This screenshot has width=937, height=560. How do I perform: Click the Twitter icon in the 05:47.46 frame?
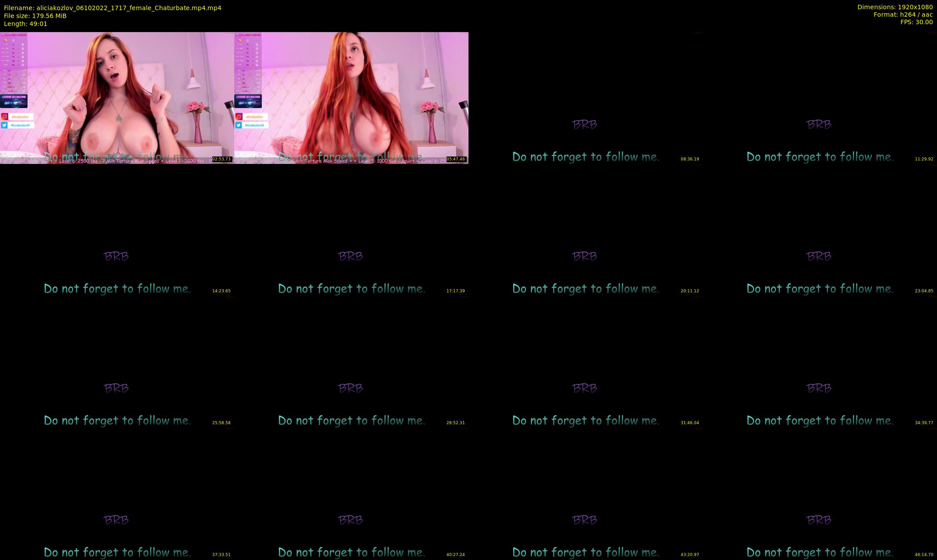[239, 125]
